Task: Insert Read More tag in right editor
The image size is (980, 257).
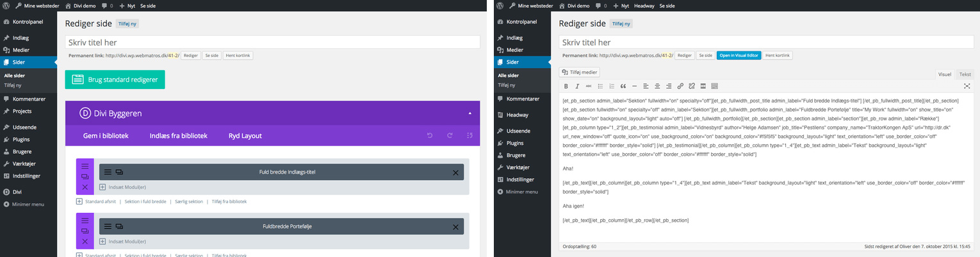Action: tap(703, 86)
